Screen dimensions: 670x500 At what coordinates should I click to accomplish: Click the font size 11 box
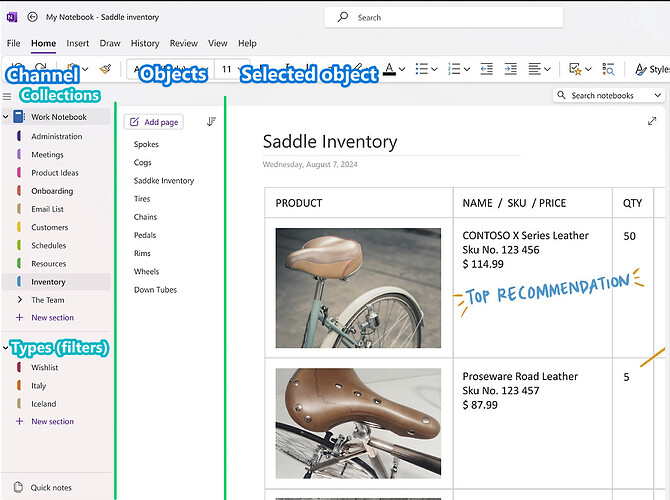pyautogui.click(x=226, y=69)
